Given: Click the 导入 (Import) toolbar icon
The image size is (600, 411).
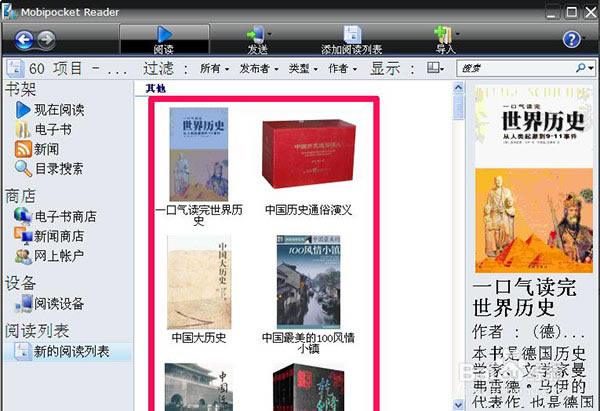Looking at the screenshot, I should [x=443, y=34].
